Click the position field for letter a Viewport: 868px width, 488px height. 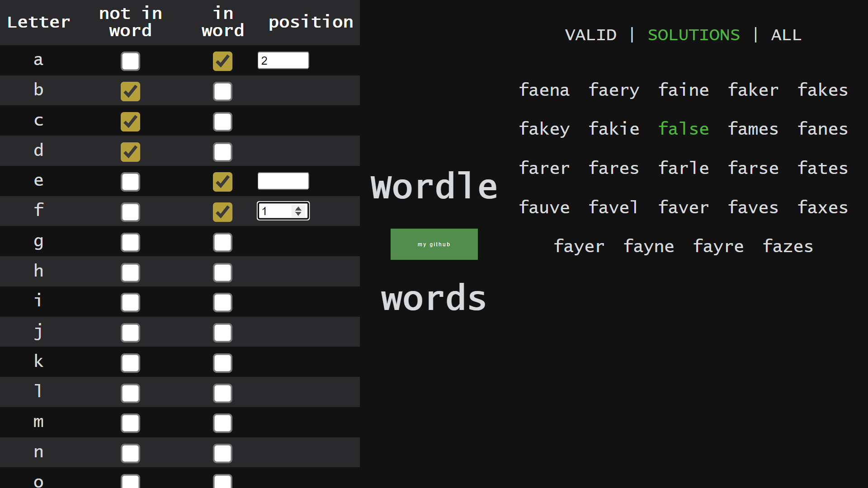click(283, 60)
